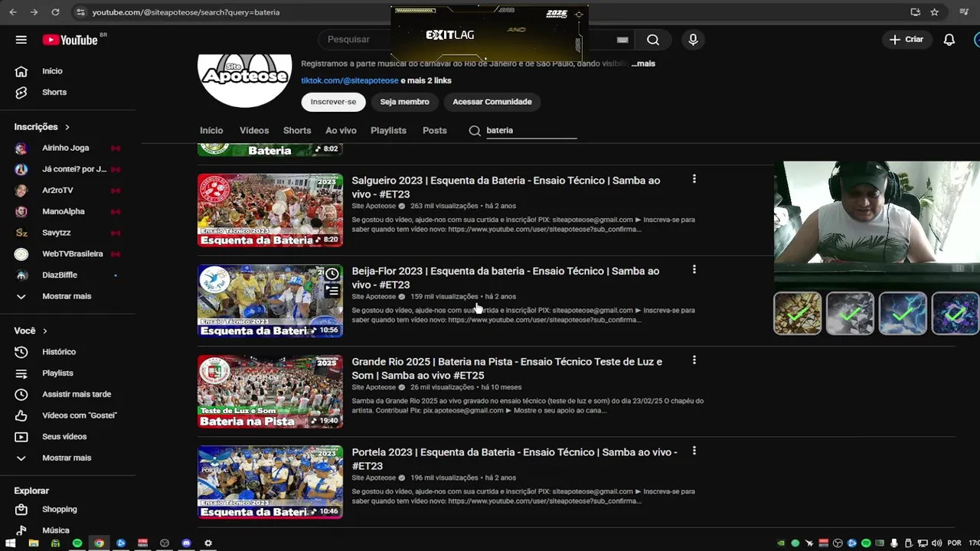Open the notifications bell
Image resolution: width=980 pixels, height=551 pixels.
[949, 40]
